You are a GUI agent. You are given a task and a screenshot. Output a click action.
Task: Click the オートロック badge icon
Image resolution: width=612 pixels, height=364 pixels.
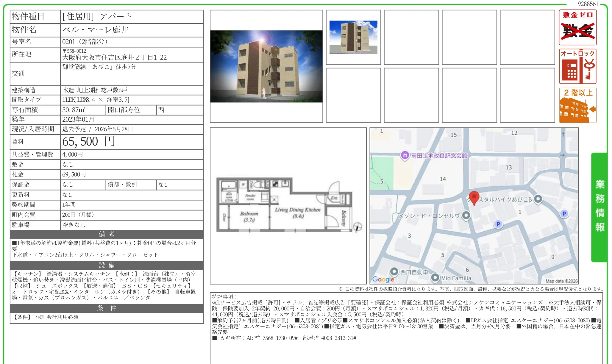click(x=577, y=66)
